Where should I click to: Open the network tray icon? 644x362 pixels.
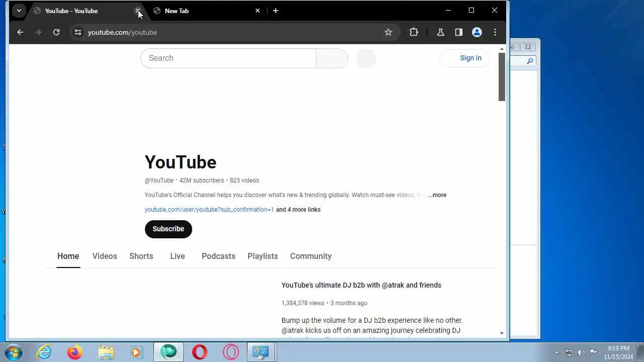click(569, 352)
